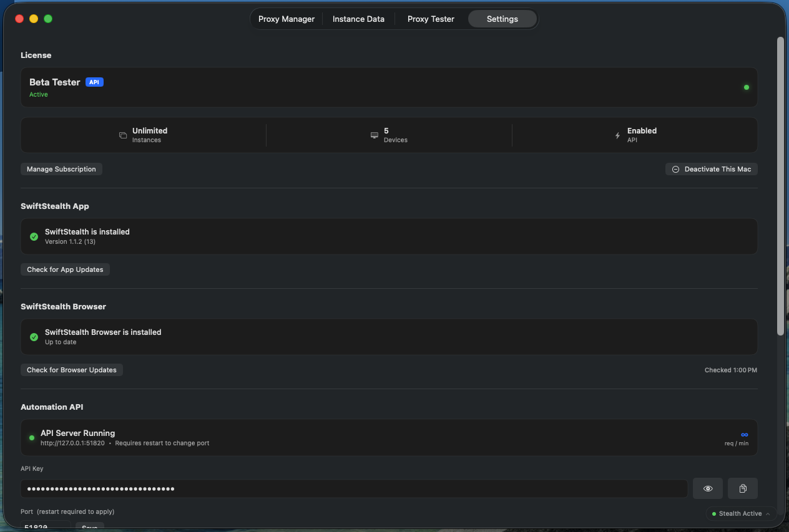Click the SwiftStealth Browser section heading
789x532 pixels.
tap(63, 306)
